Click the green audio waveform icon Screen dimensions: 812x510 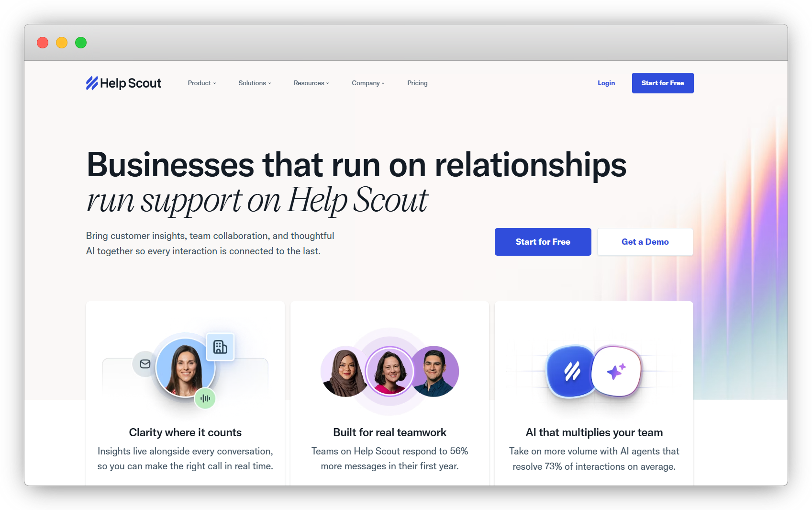click(x=205, y=398)
